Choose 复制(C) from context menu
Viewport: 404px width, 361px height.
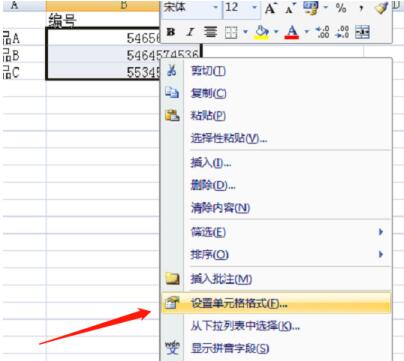click(276, 93)
